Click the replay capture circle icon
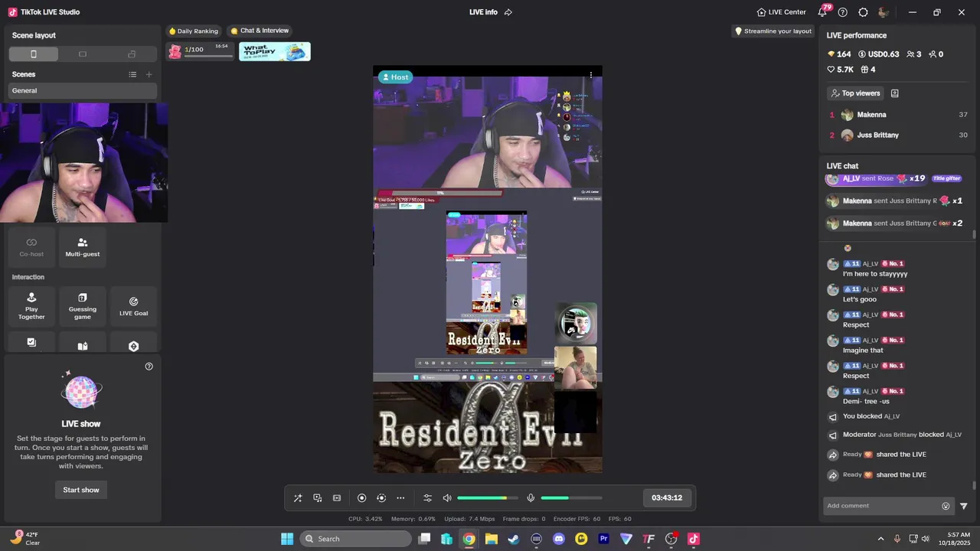 pos(381,498)
